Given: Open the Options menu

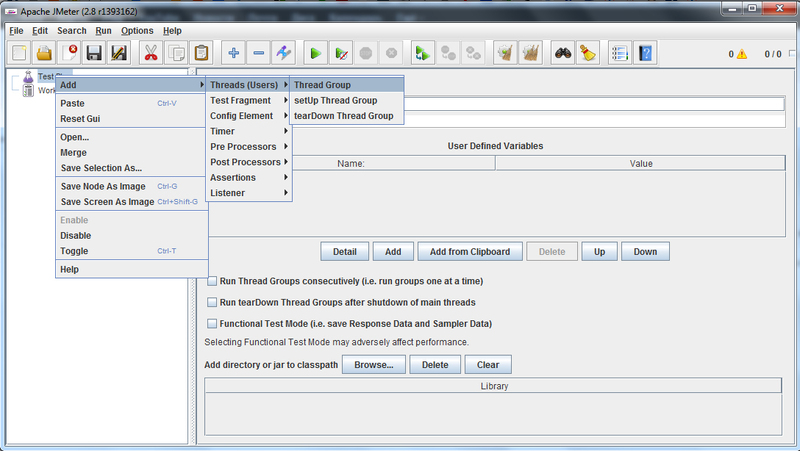Looking at the screenshot, I should 137,31.
